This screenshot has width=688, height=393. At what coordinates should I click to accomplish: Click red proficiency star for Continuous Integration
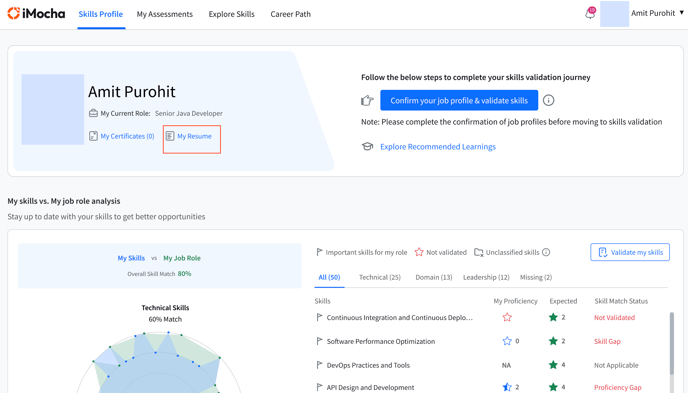[507, 317]
